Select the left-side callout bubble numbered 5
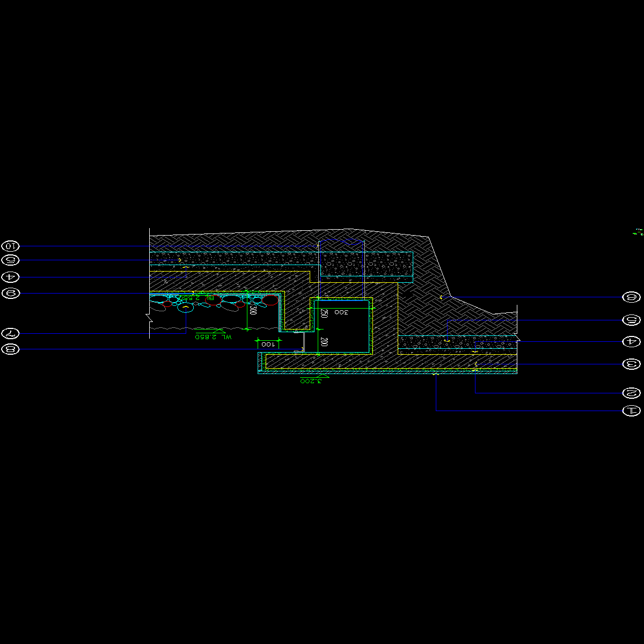Viewport: 644px width, 644px height. pyautogui.click(x=11, y=260)
